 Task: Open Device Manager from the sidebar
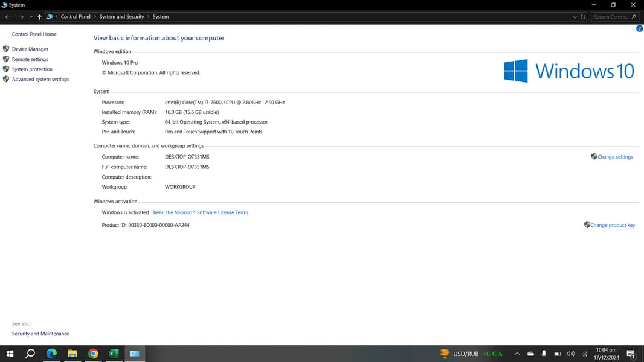[x=30, y=49]
